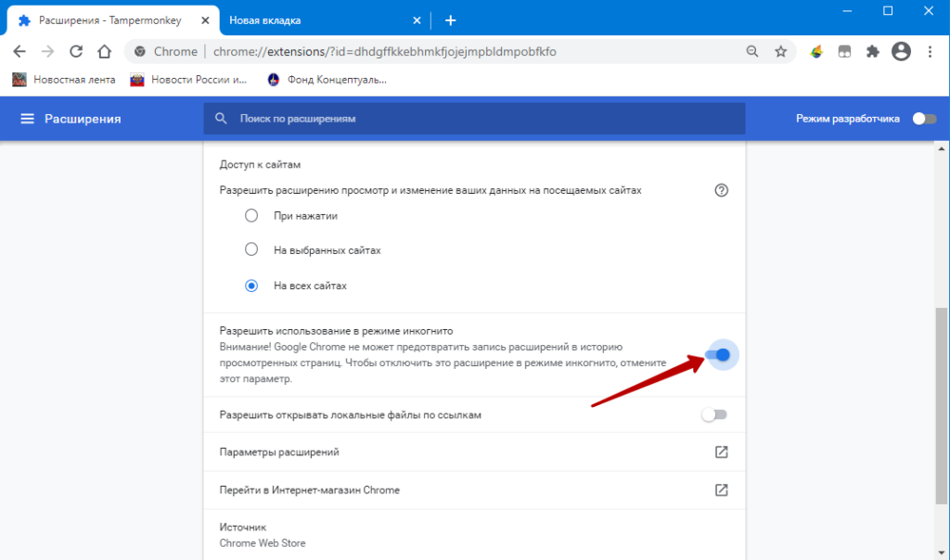The width and height of the screenshot is (950, 560).
Task: Open hamburger menu next to Расширения
Action: coord(27,119)
